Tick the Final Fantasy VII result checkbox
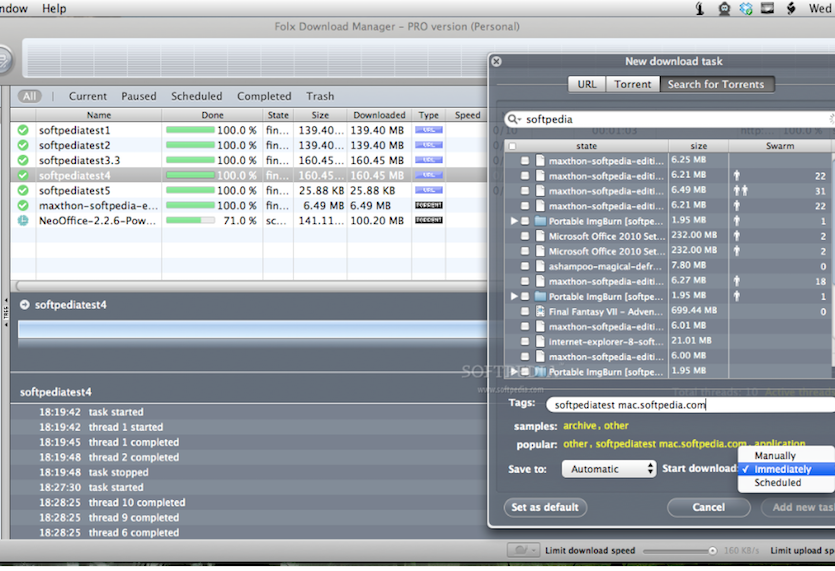Screen dimensions: 835x571 pyautogui.click(x=525, y=311)
